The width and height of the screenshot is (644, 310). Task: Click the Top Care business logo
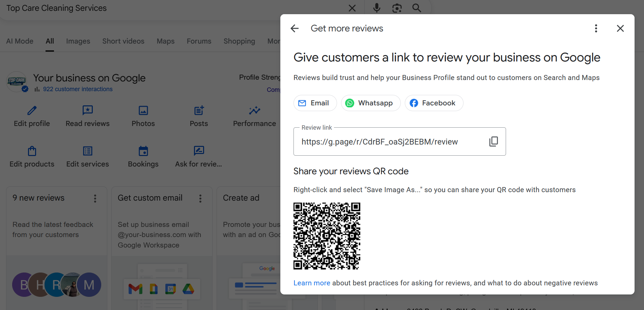(17, 81)
